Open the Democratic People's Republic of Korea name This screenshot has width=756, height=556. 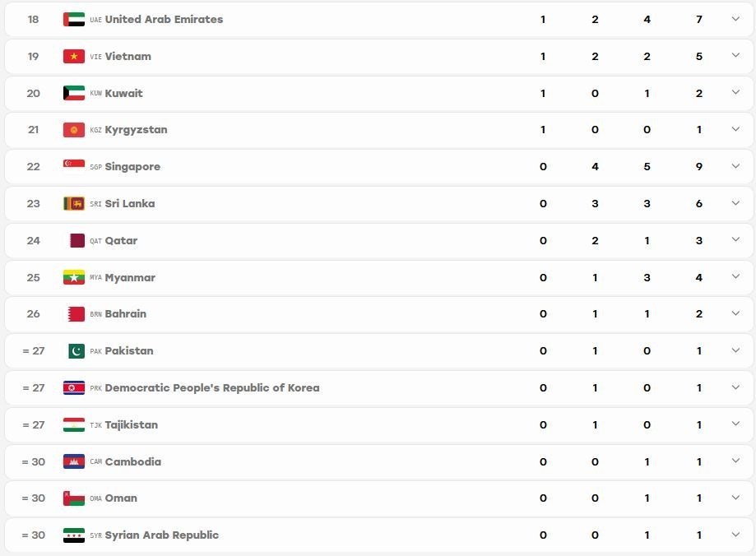pos(212,387)
